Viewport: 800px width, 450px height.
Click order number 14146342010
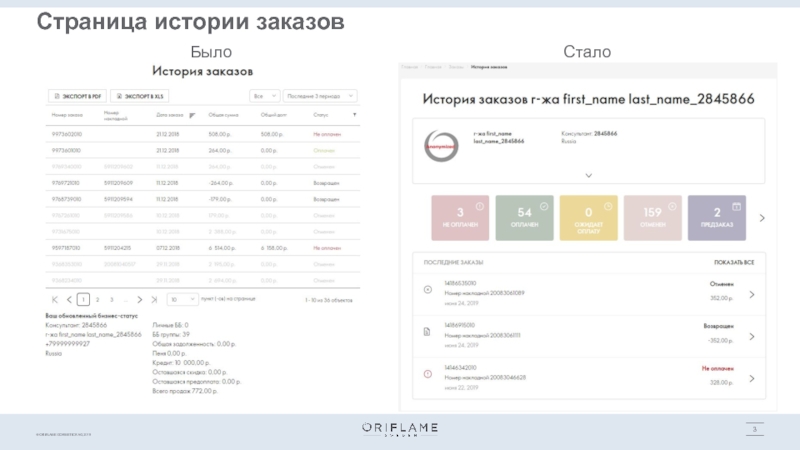point(460,367)
